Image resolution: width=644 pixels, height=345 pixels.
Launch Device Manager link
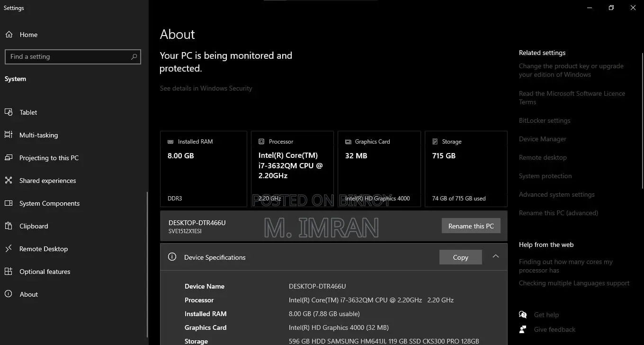(x=543, y=139)
